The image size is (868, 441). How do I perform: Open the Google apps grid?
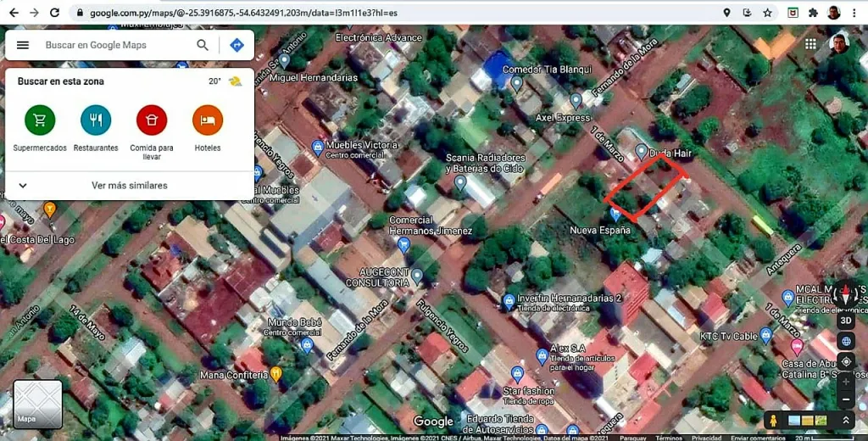click(x=810, y=44)
